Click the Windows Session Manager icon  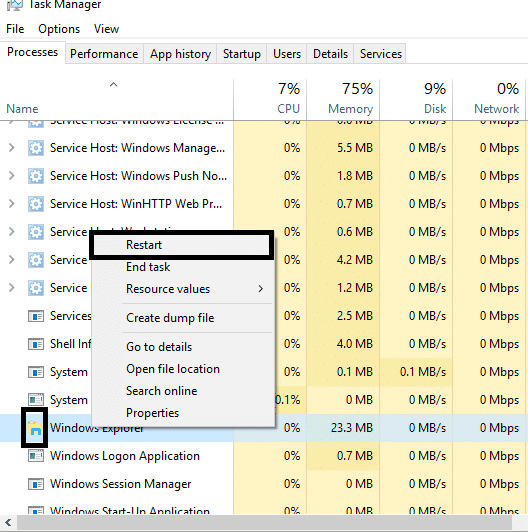pos(36,484)
